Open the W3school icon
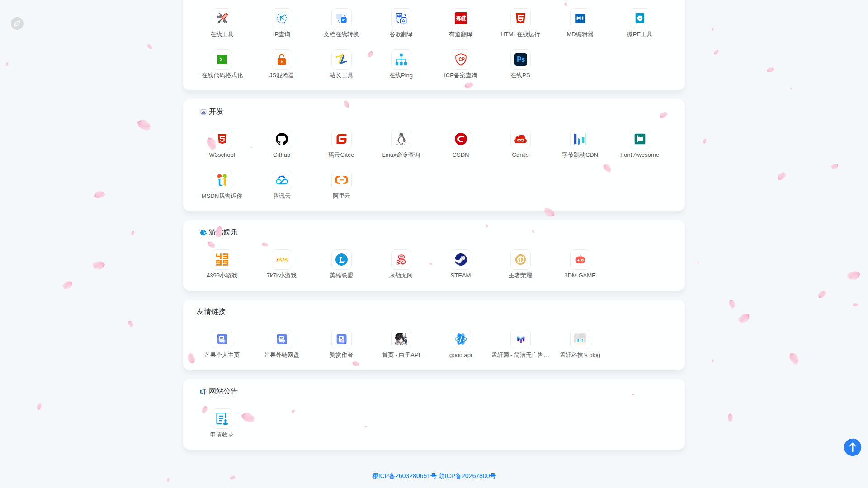Image resolution: width=868 pixels, height=488 pixels. [222, 139]
